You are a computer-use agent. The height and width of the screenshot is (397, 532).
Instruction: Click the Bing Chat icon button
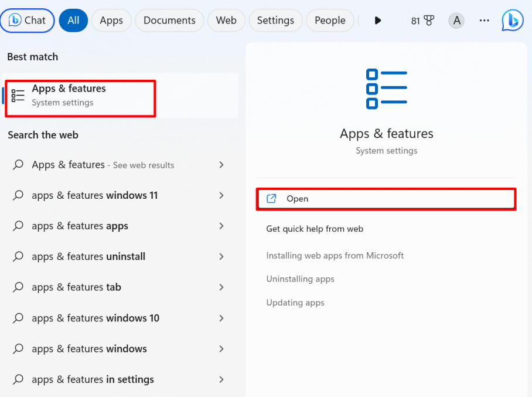[x=28, y=21]
